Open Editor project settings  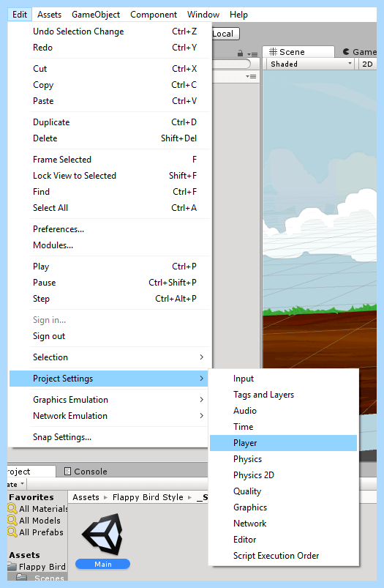click(x=283, y=540)
